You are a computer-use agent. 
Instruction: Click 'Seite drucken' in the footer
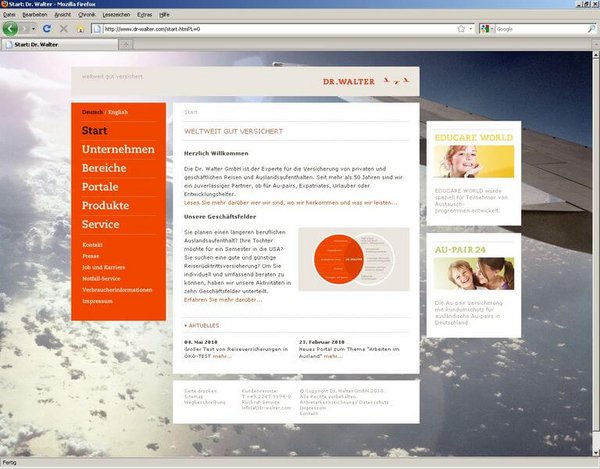pos(201,391)
